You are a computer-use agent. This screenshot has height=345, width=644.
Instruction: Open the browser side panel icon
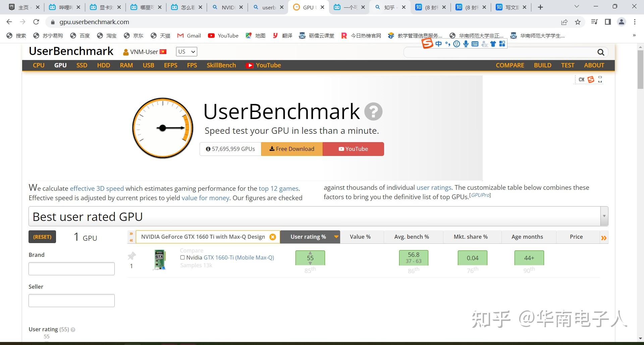point(608,22)
